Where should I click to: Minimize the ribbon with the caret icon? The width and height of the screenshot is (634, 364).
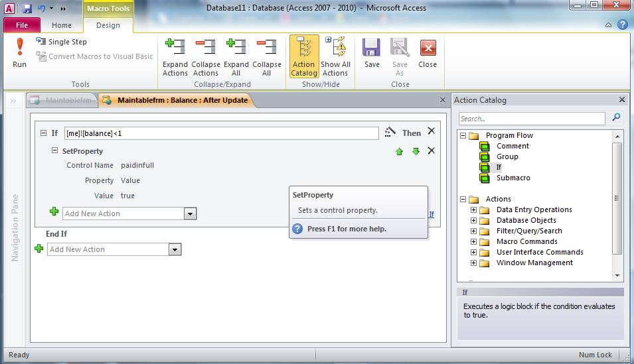click(x=608, y=25)
